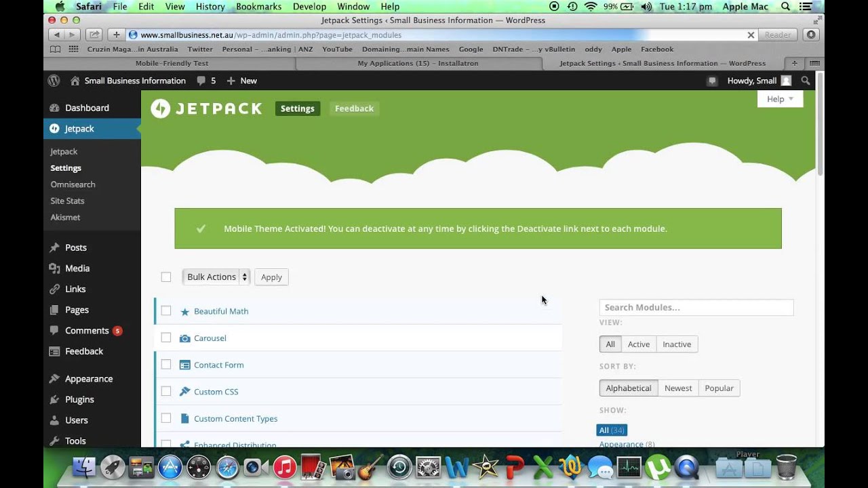Show All (34) modules filter
Image resolution: width=868 pixels, height=488 pixels.
[x=612, y=430]
